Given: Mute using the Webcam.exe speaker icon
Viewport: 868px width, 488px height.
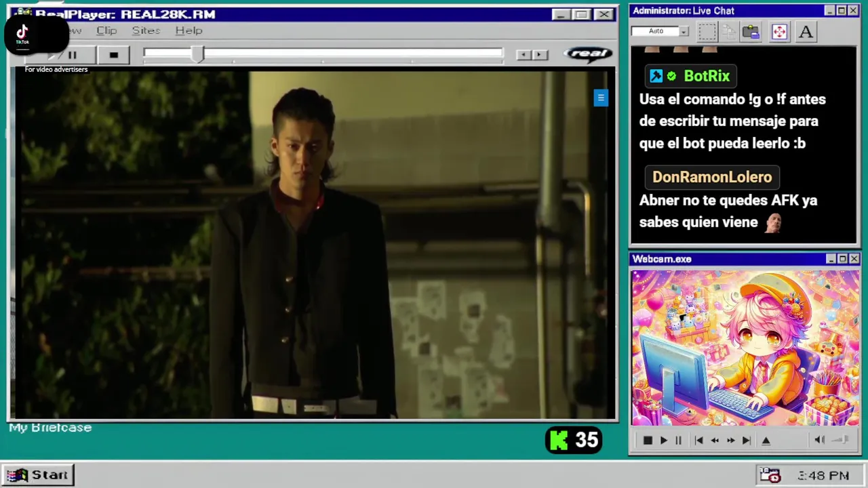Looking at the screenshot, I should coord(819,440).
